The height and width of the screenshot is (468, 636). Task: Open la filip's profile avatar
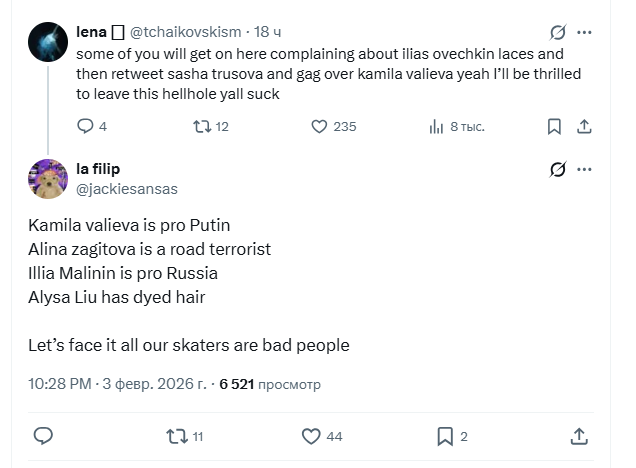[46, 179]
